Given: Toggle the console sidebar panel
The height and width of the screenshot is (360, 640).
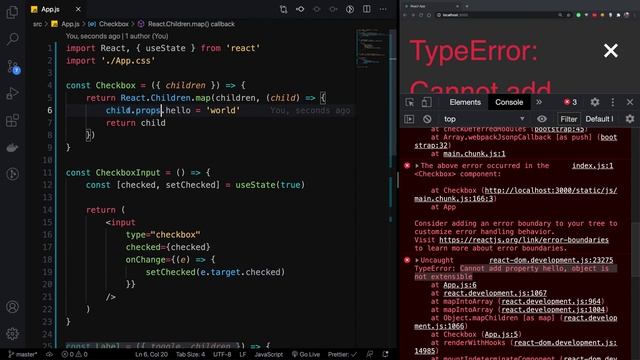Looking at the screenshot, I should click(409, 119).
